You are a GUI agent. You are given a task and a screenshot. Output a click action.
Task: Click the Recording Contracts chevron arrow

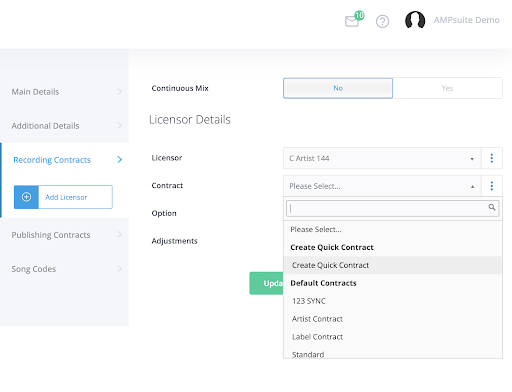coord(120,160)
